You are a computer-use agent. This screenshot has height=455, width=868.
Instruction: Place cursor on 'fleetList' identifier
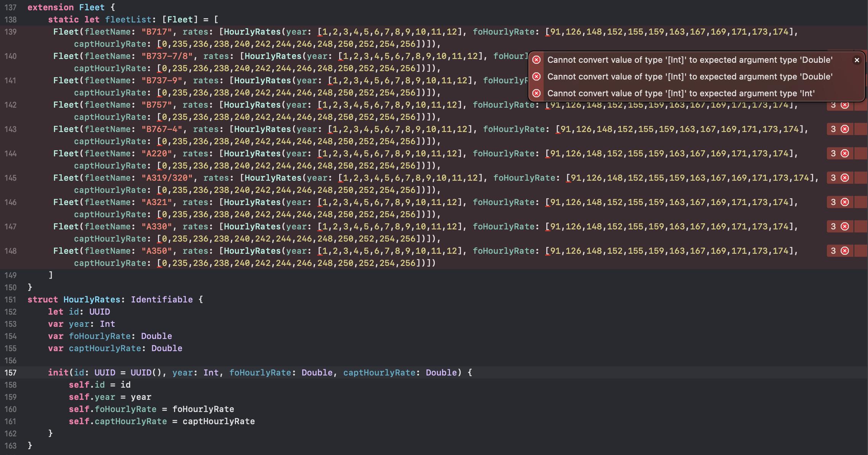click(128, 19)
